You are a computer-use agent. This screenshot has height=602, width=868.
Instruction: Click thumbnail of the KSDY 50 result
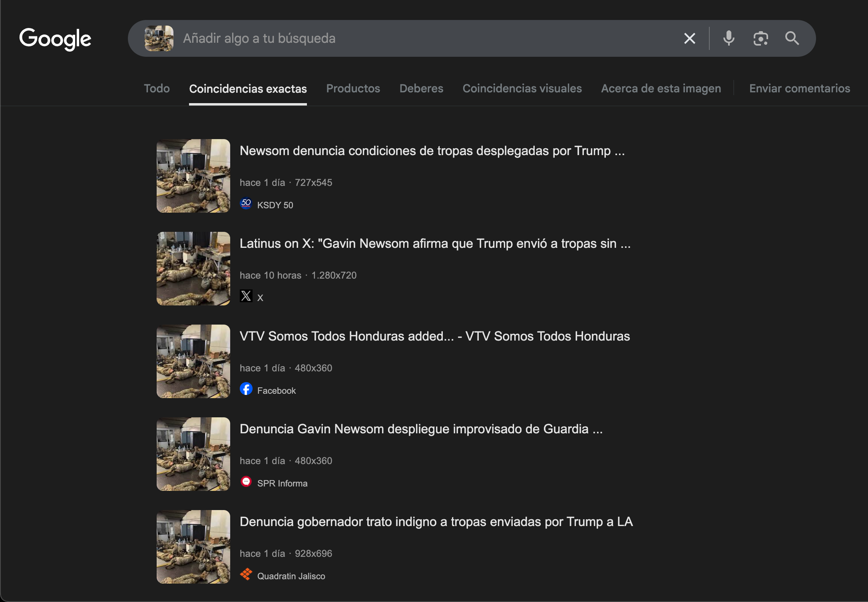193,176
